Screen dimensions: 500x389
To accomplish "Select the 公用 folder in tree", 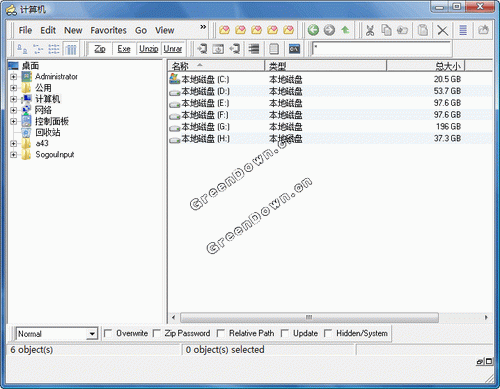I will [x=43, y=88].
